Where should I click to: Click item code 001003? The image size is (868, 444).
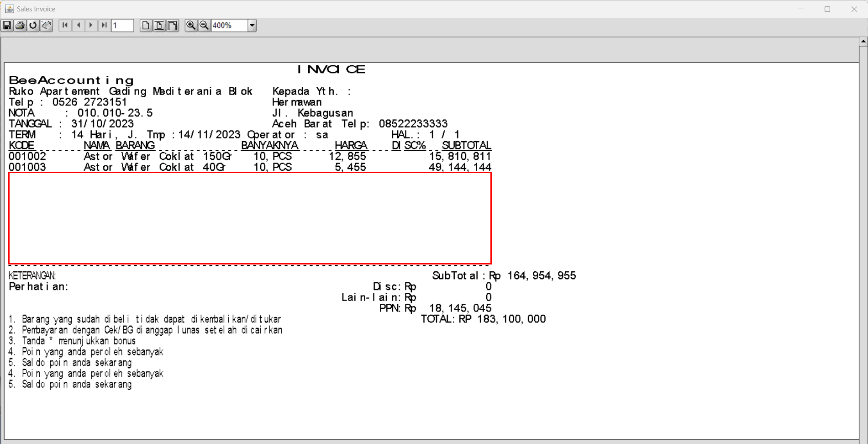coord(27,167)
